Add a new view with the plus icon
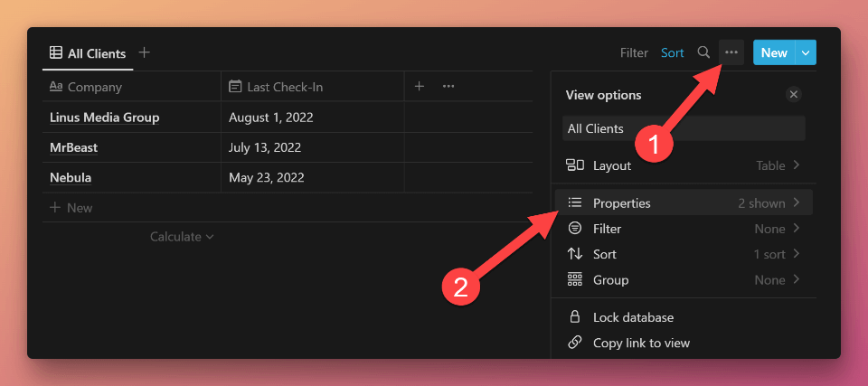Viewport: 868px width, 386px height. pos(144,52)
